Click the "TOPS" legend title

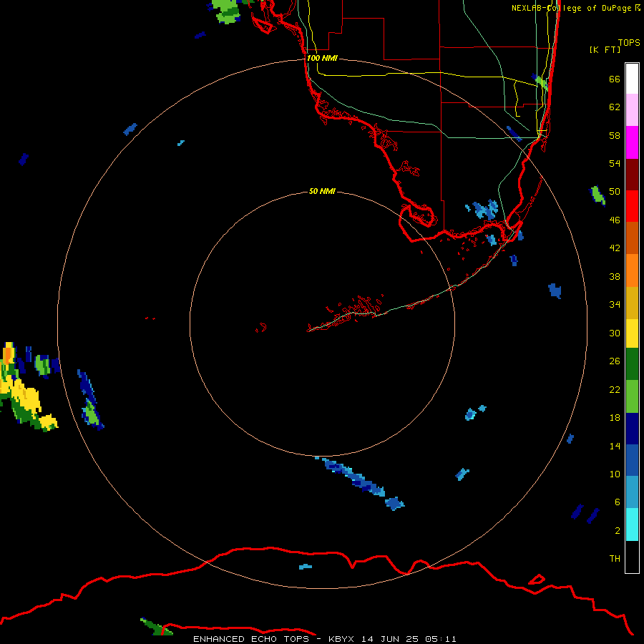tap(629, 42)
